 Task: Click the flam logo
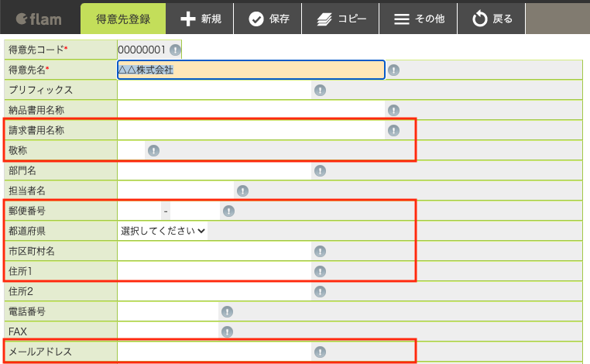point(39,19)
